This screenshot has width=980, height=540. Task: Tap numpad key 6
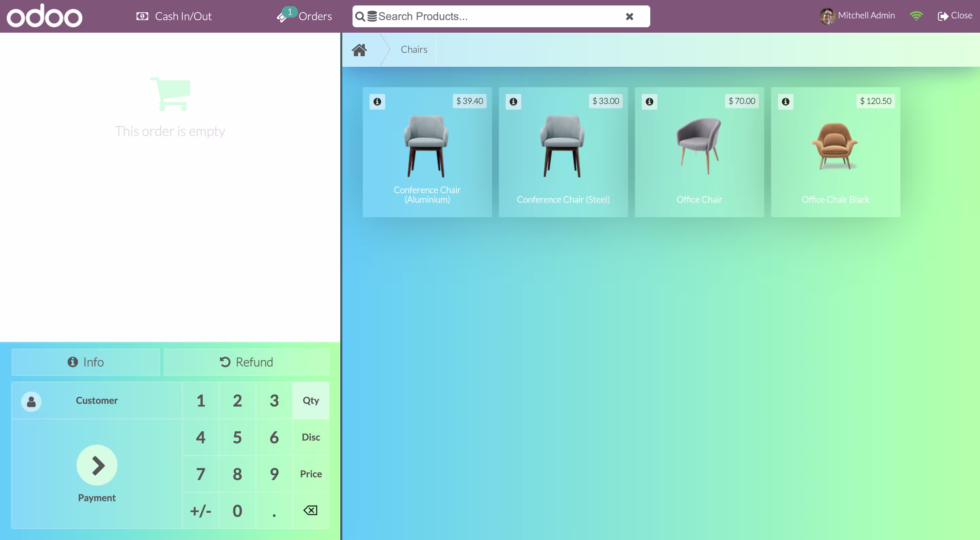[x=274, y=437]
